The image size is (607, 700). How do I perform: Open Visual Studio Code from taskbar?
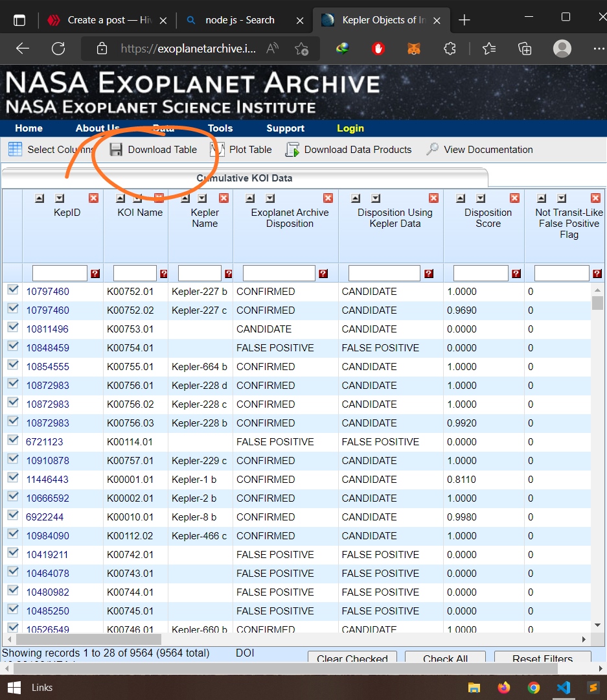click(x=564, y=688)
